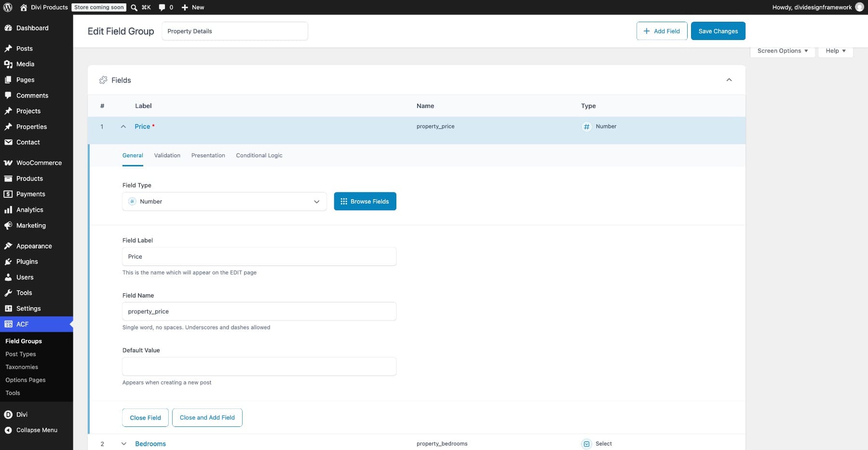Switch to the Presentation tab
The image size is (868, 450).
pyautogui.click(x=208, y=155)
